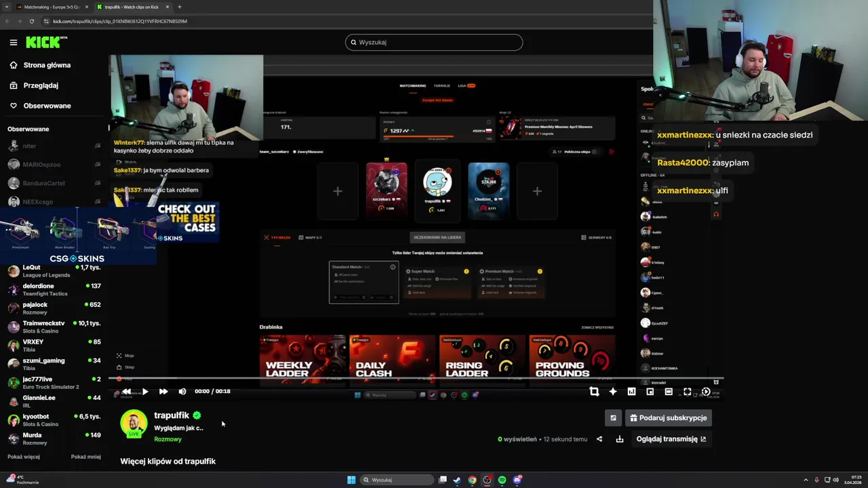Click the sparkle icon in player controls

pos(613,391)
